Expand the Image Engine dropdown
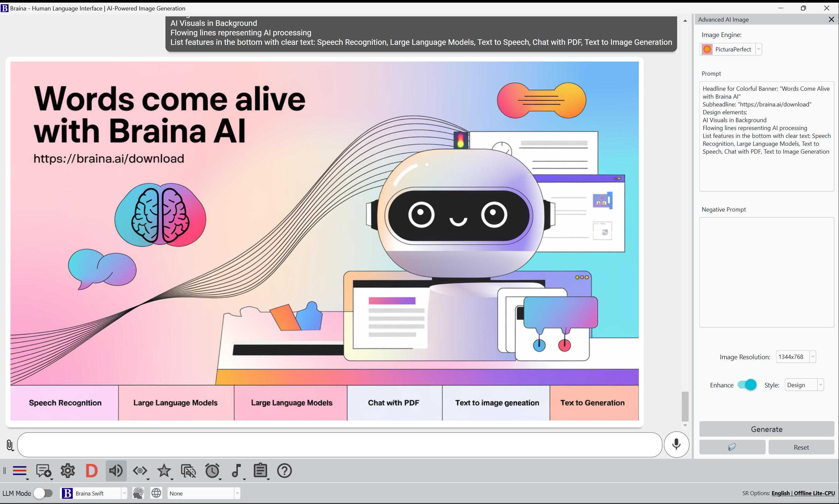The width and height of the screenshot is (839, 504). tap(758, 49)
